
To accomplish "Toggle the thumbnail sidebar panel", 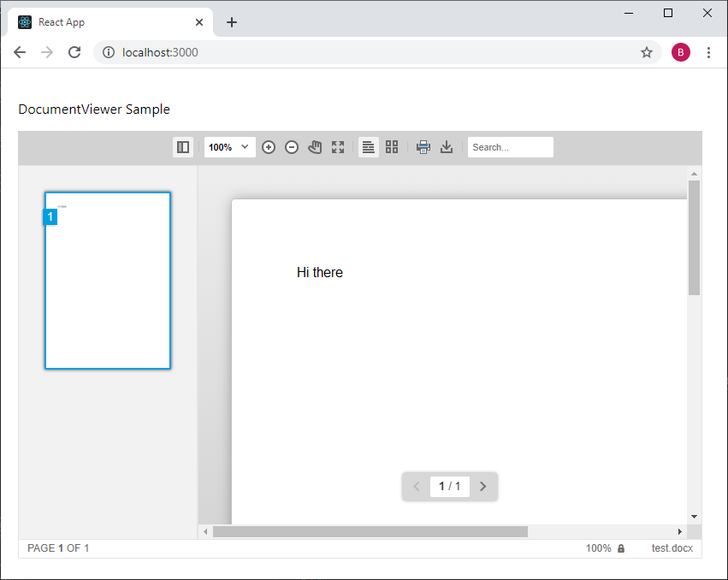I will (x=183, y=147).
